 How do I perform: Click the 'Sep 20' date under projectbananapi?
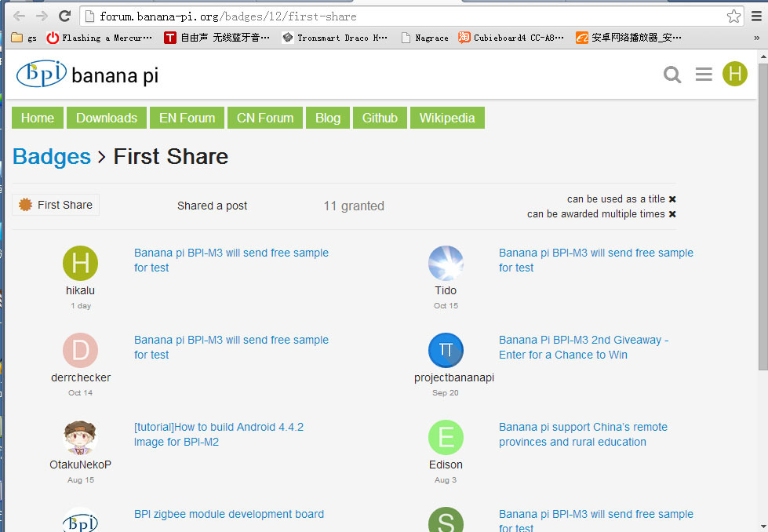[446, 393]
